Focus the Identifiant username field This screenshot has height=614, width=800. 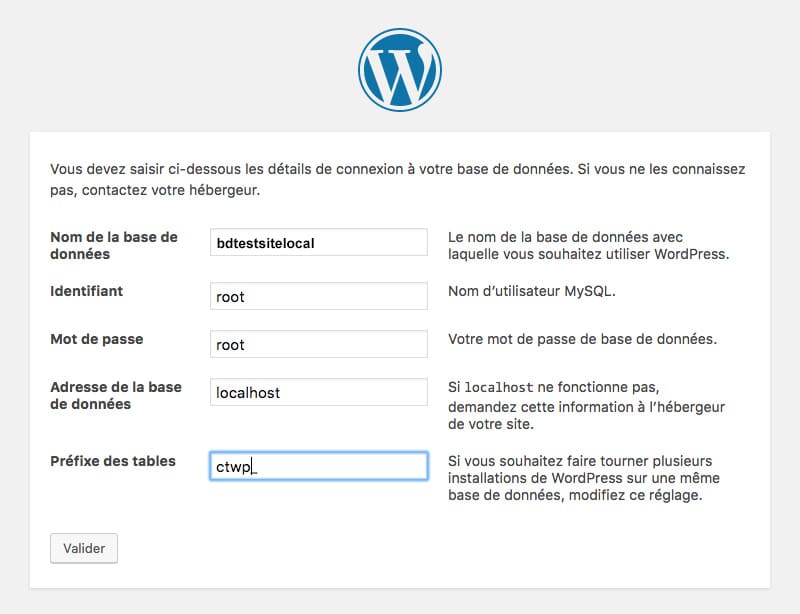319,296
